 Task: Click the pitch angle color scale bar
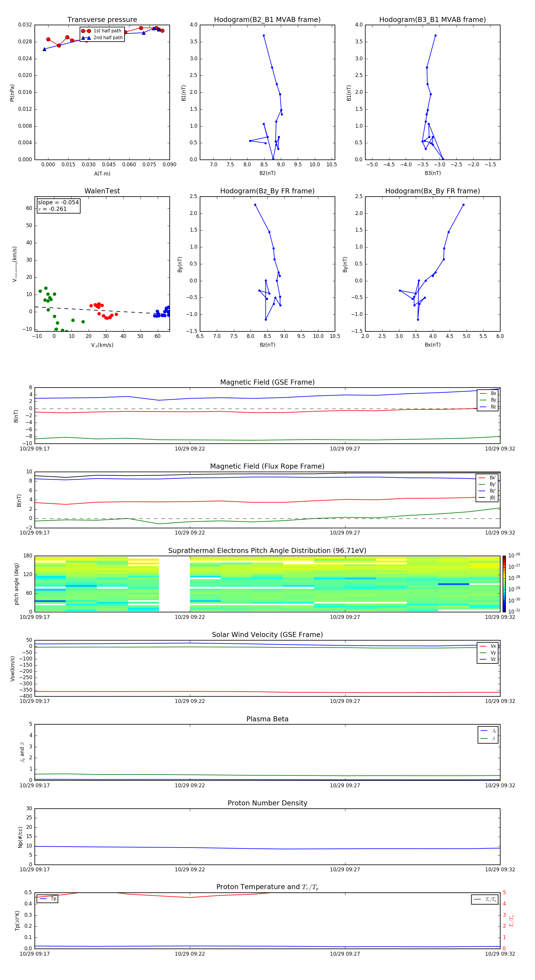pos(504,584)
